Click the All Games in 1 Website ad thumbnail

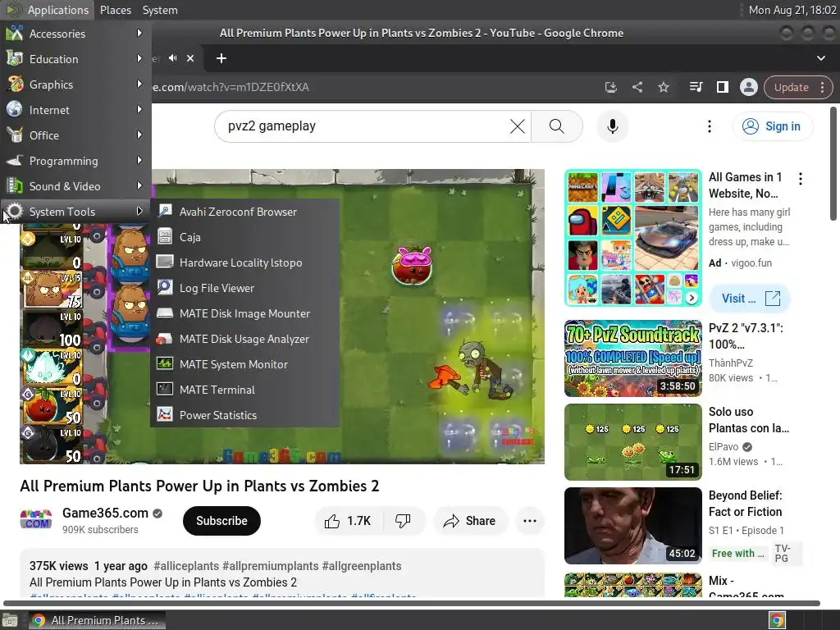click(632, 238)
